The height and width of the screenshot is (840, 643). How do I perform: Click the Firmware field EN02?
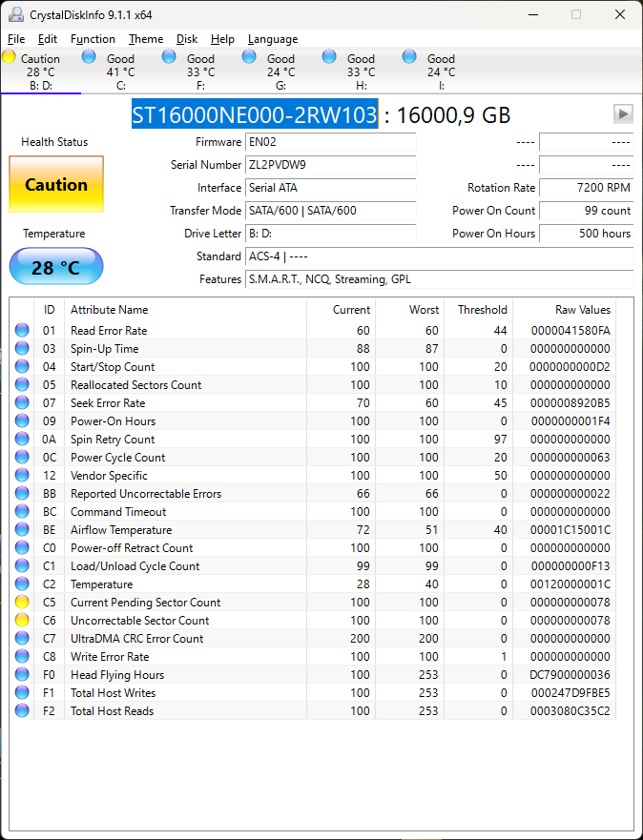click(331, 142)
